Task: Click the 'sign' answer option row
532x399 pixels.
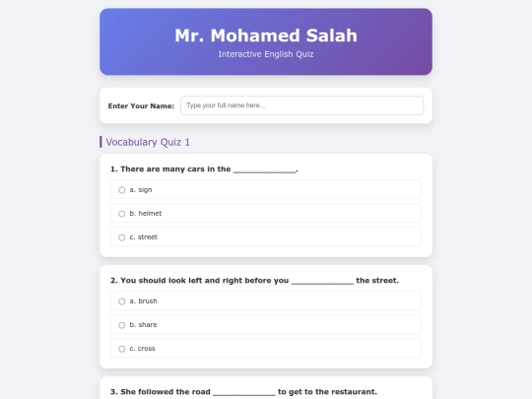Action: [266, 189]
